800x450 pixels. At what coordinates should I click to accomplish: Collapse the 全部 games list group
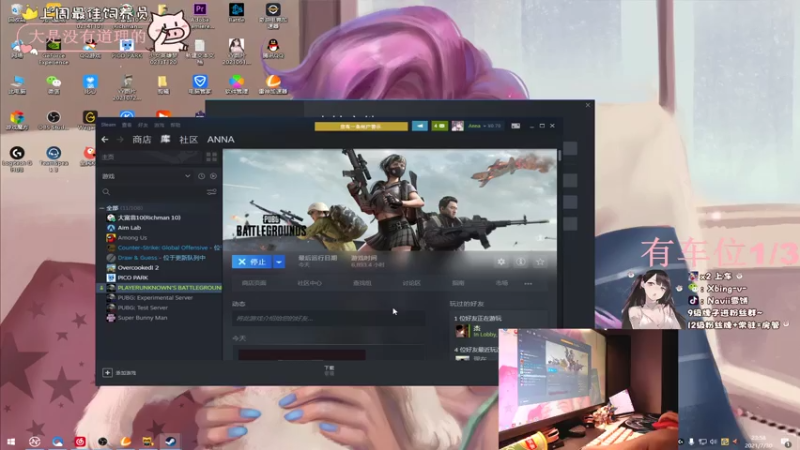[102, 208]
